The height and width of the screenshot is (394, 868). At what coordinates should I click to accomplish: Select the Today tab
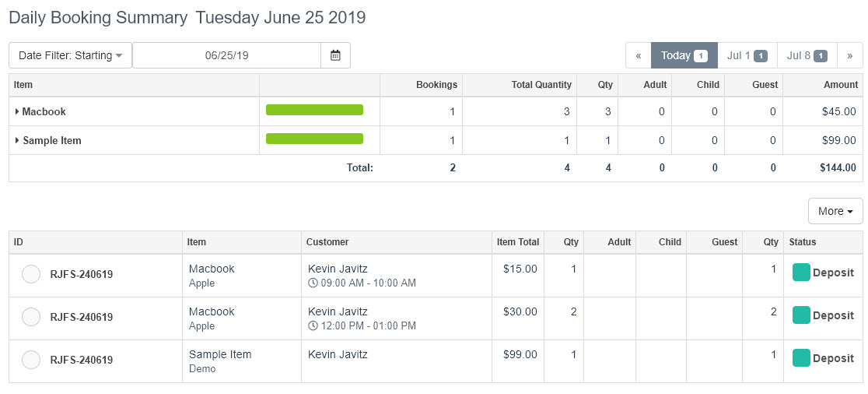pyautogui.click(x=684, y=55)
